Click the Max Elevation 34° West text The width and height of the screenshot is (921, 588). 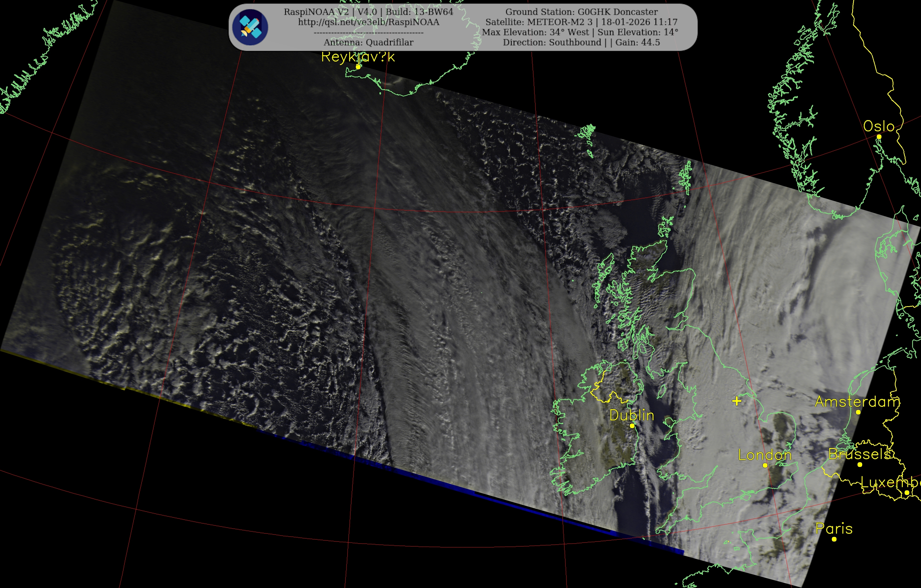(x=535, y=33)
